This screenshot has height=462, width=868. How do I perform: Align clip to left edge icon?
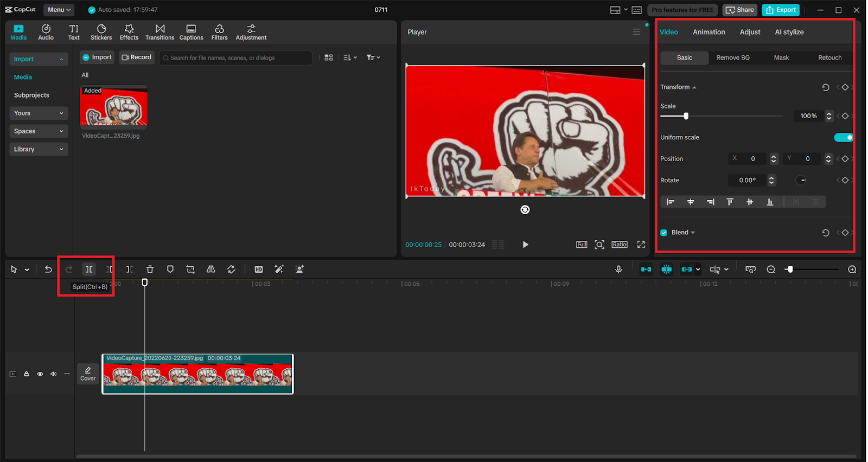pyautogui.click(x=671, y=202)
